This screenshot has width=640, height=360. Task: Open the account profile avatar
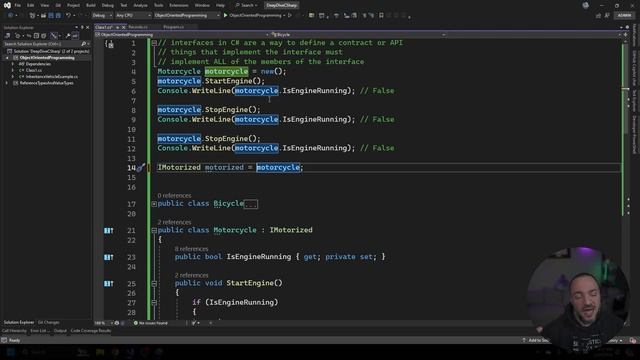click(586, 5)
